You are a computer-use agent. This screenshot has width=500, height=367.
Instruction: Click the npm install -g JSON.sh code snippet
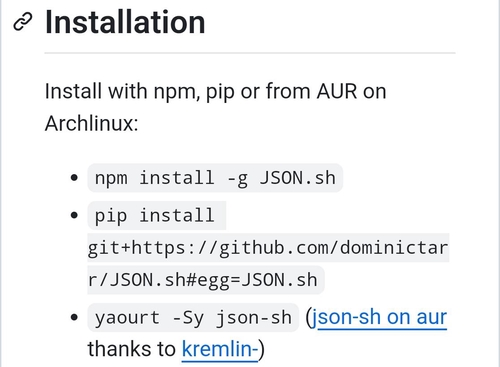point(215,178)
